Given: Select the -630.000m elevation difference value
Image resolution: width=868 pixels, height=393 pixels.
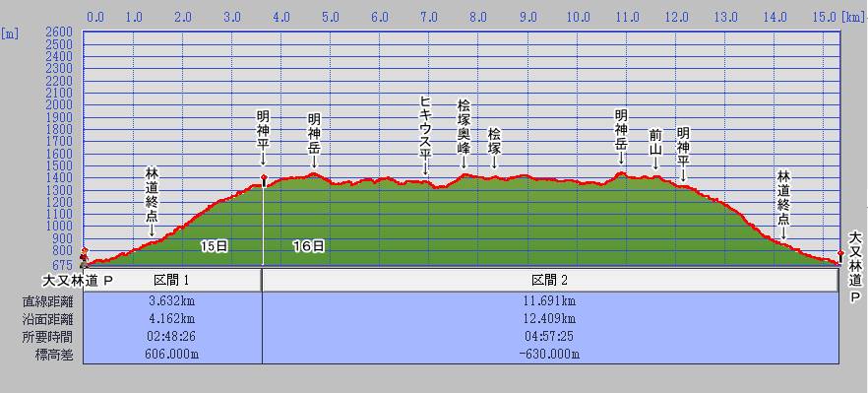Looking at the screenshot, I should tap(550, 355).
